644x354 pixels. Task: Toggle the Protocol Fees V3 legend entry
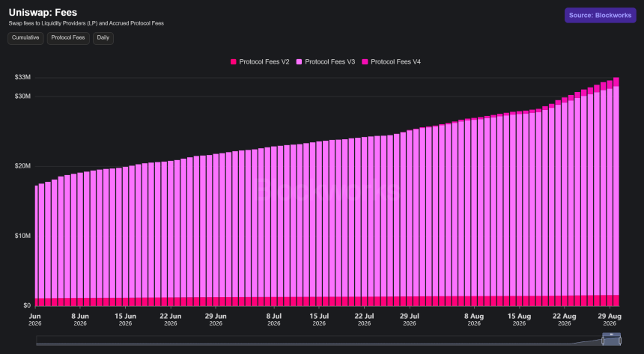326,61
